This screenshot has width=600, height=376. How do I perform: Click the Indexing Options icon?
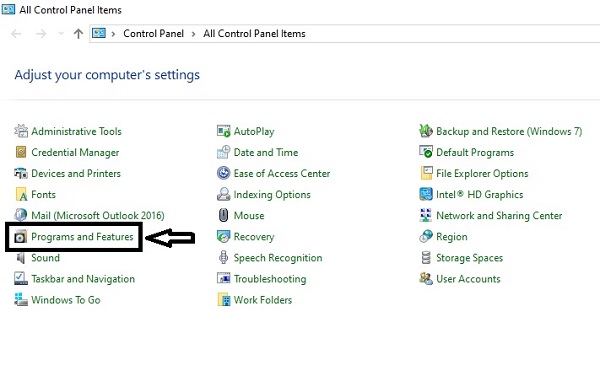(x=224, y=194)
